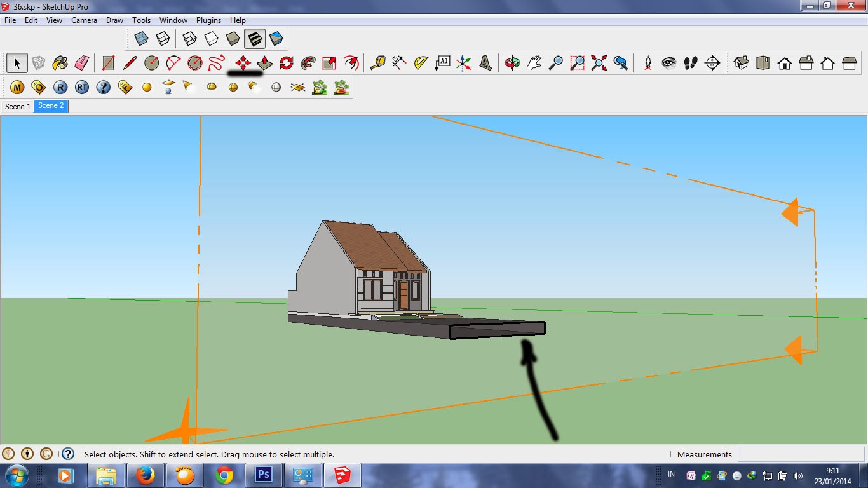This screenshot has height=488, width=868.
Task: Select the Rotate tool
Action: click(287, 63)
